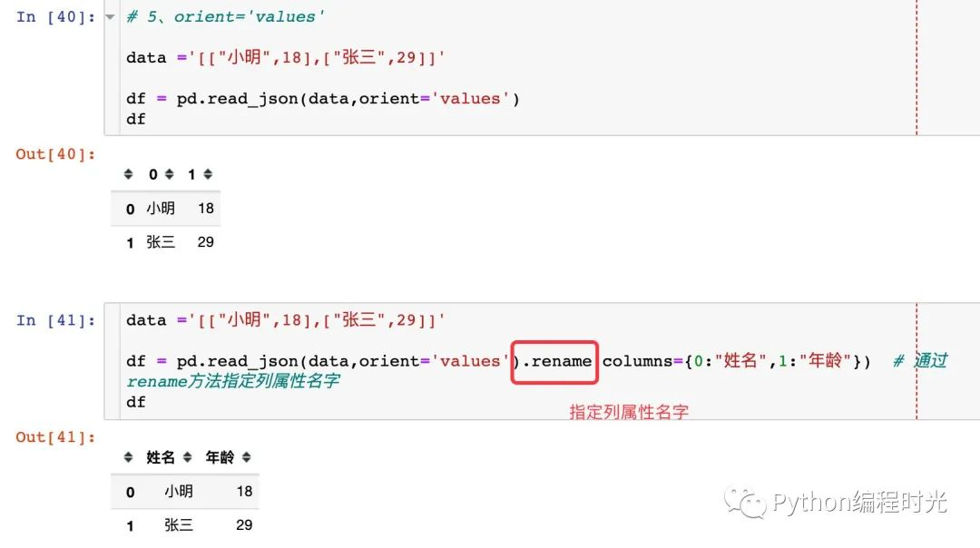Click the Out[40] output prompt
980x548 pixels.
coord(55,154)
